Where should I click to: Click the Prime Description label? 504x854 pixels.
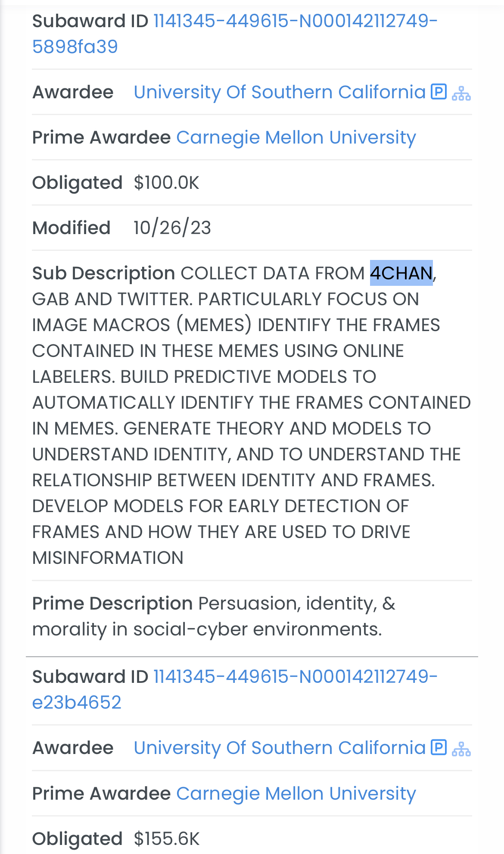[112, 604]
